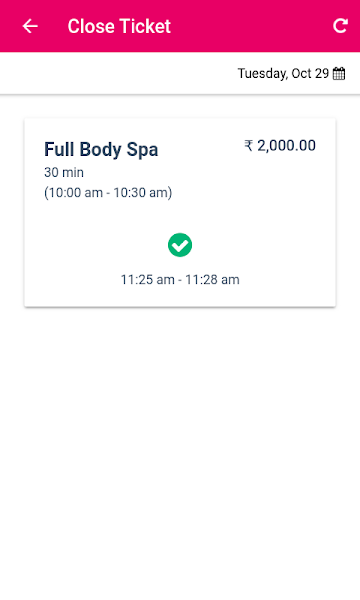
Task: Select the 10:00 am - 10:30 am slot text
Action: coord(108,192)
